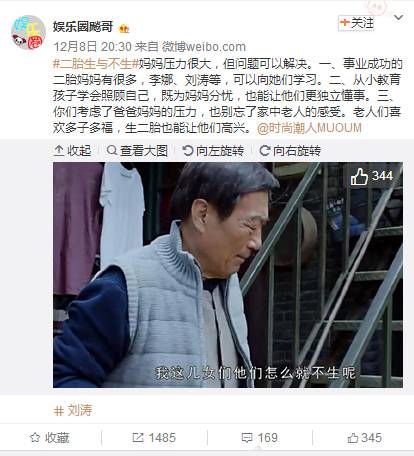This screenshot has width=414, height=456.
Task: Open the 娱乐圈飚哥 username link
Action: tap(83, 27)
